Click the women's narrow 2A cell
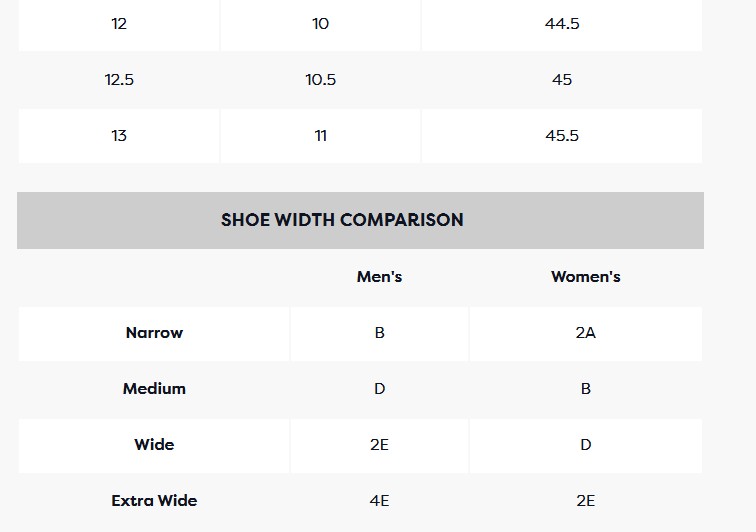The height and width of the screenshot is (532, 756). click(585, 333)
